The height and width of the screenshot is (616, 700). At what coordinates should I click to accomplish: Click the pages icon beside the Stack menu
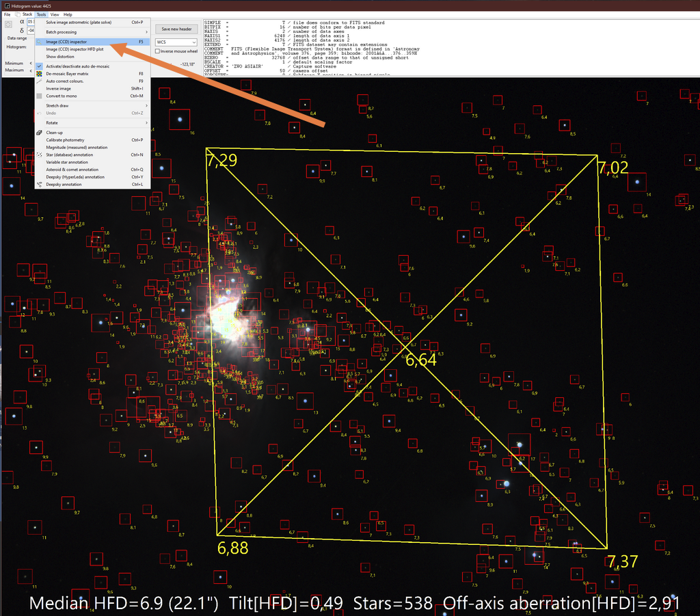(x=18, y=14)
